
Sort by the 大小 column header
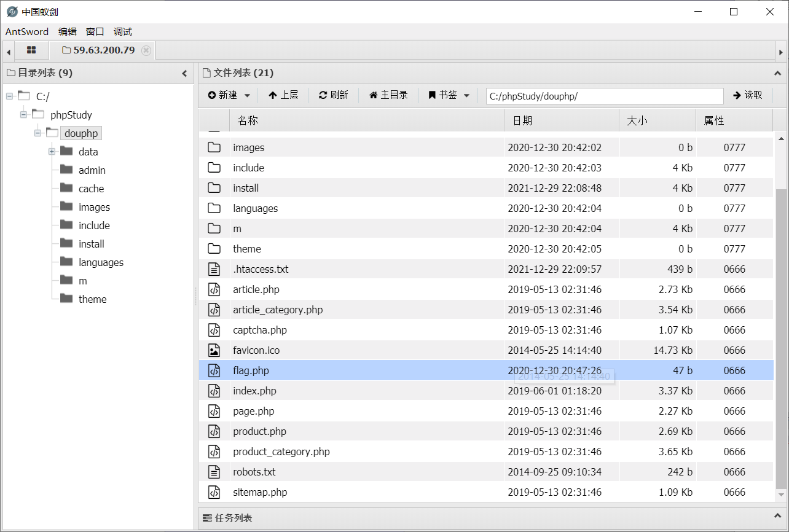[657, 120]
